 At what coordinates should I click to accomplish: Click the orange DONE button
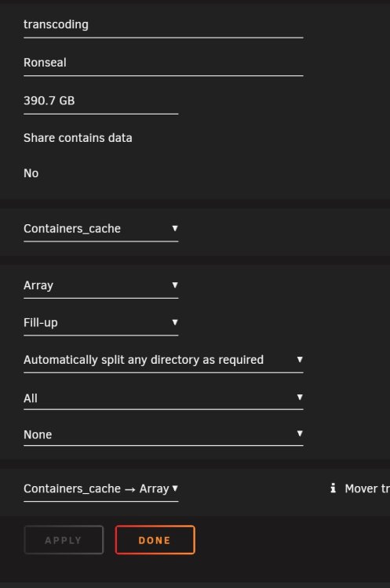coord(155,540)
